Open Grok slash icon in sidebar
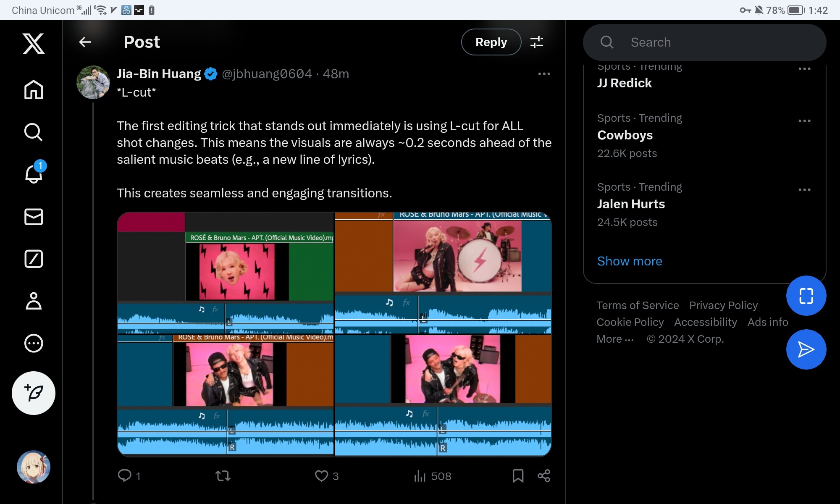 pos(34,259)
